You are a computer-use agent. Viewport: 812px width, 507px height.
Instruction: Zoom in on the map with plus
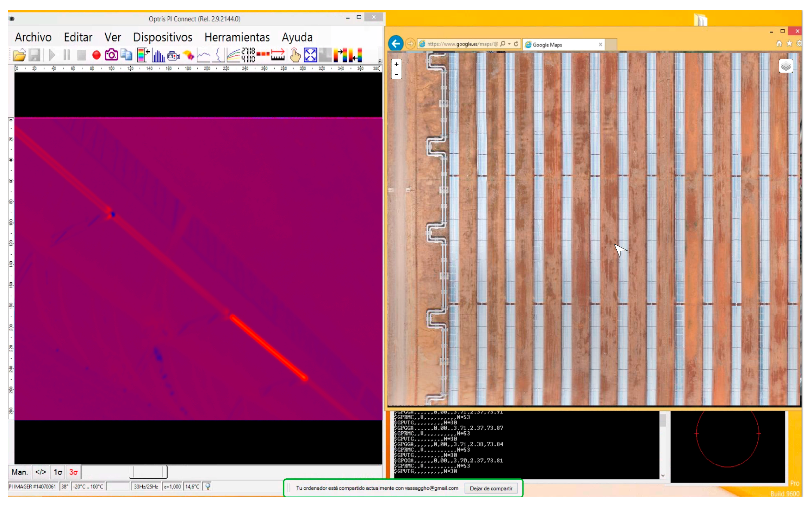pos(397,64)
